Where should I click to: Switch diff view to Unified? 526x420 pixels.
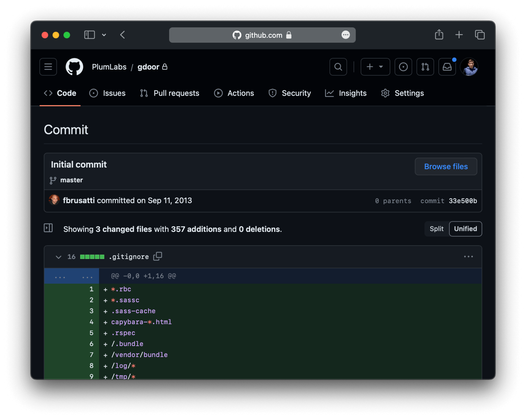click(x=465, y=229)
